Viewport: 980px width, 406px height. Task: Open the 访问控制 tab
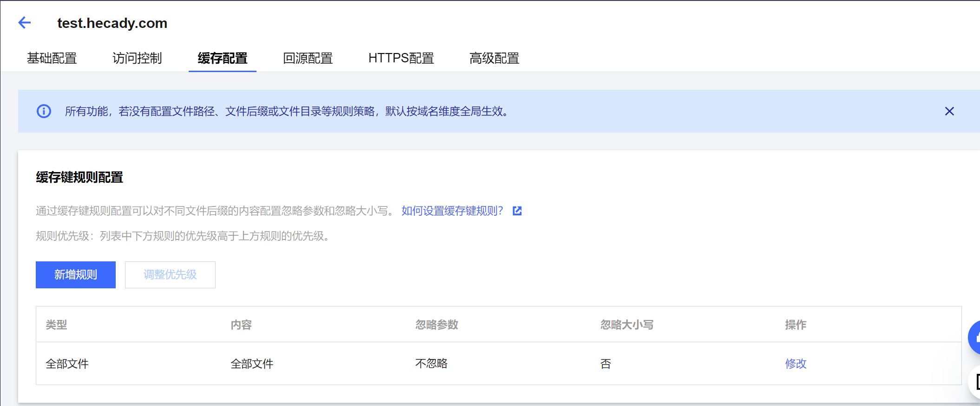pos(137,58)
